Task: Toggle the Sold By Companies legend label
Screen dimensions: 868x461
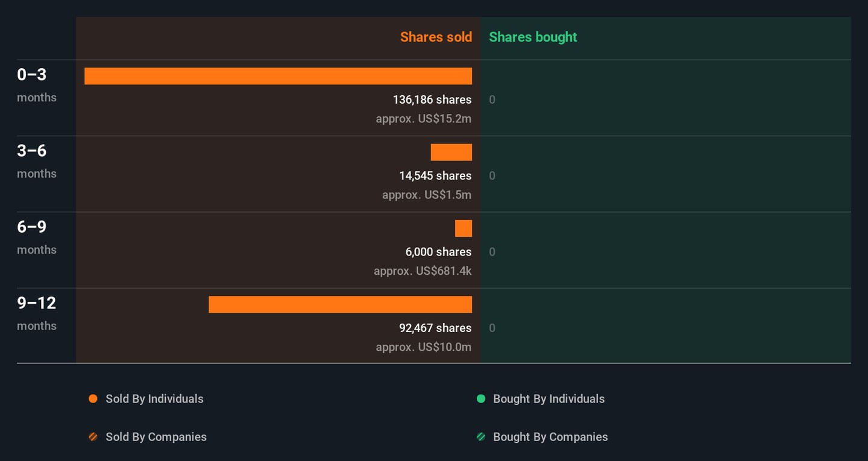Action: pyautogui.click(x=156, y=437)
